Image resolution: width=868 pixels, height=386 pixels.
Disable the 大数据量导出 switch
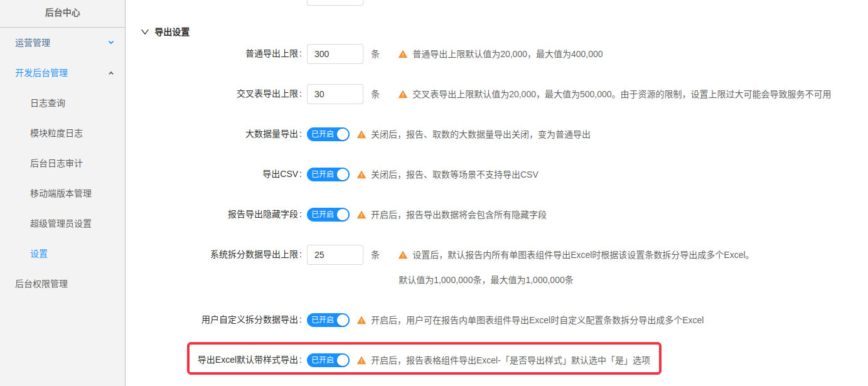328,134
